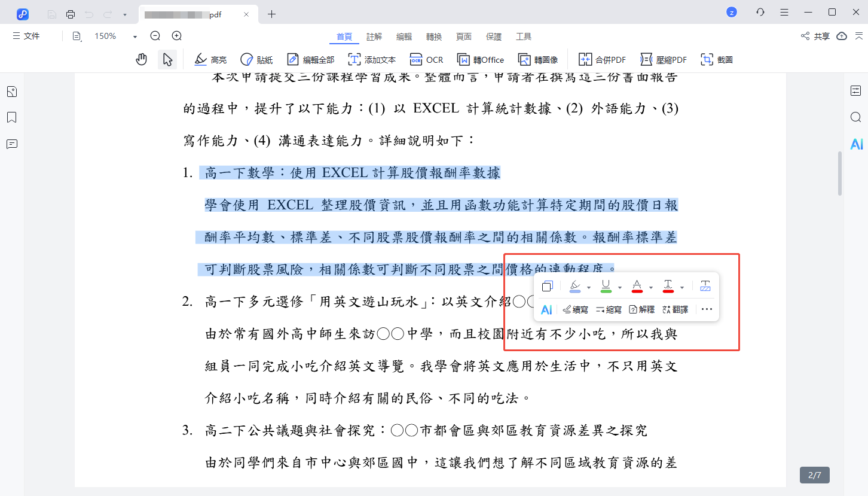Click the 合併PDF button

[603, 59]
